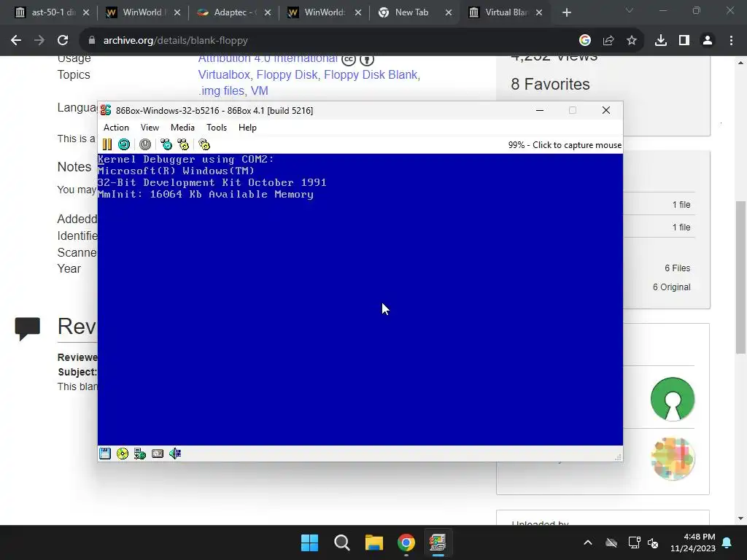Screen dimensions: 747x560
Task: Open 86Box Action menu
Action: click(x=116, y=128)
